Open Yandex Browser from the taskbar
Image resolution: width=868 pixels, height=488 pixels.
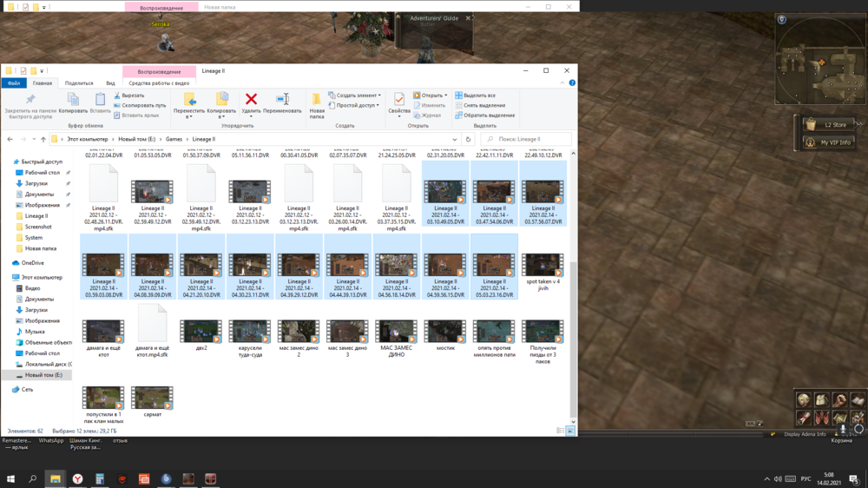[x=77, y=478]
